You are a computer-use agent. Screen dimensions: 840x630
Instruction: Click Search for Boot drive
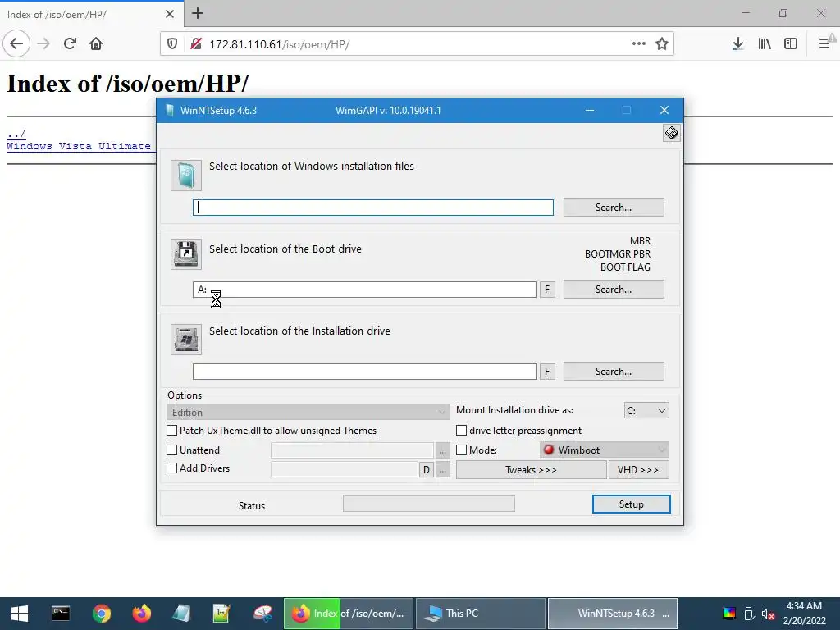click(x=614, y=290)
